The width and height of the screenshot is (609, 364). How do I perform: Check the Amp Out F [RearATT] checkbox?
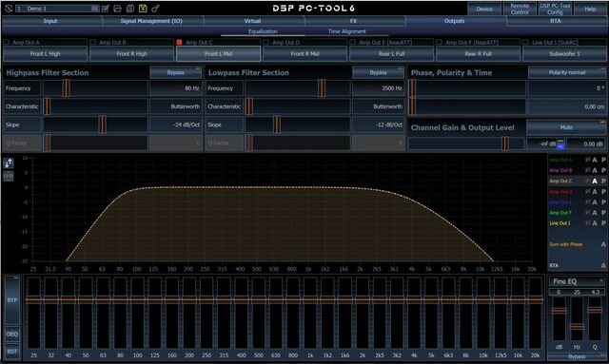pyautogui.click(x=440, y=42)
